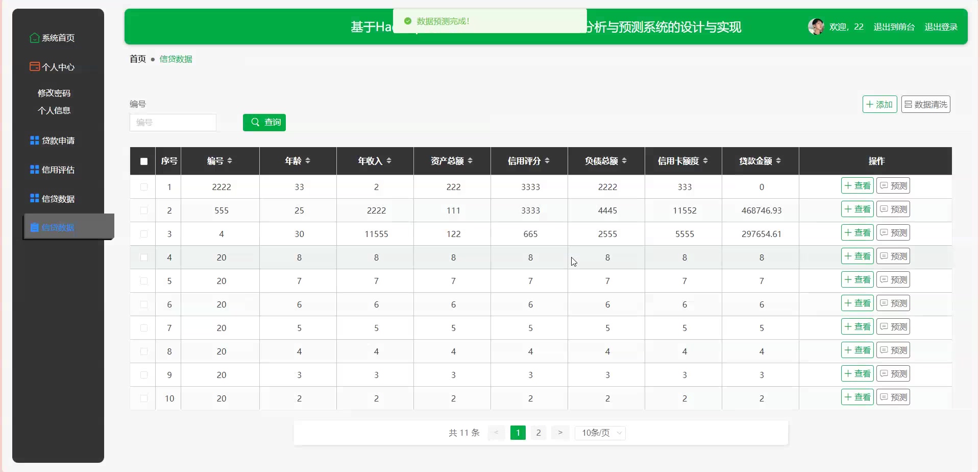The width and height of the screenshot is (980, 472).
Task: Sort by 负债总额 column arrows
Action: [x=624, y=161]
